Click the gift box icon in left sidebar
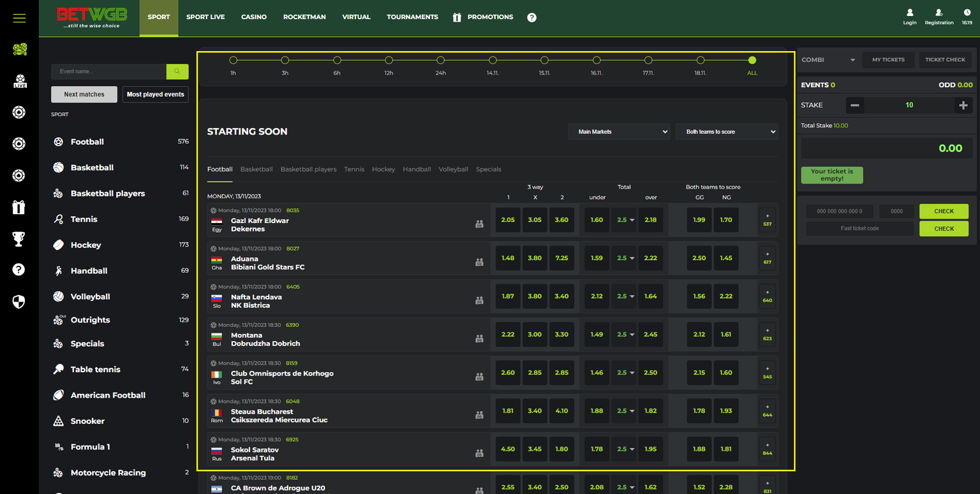Viewport: 980px width, 494px height. pyautogui.click(x=19, y=207)
